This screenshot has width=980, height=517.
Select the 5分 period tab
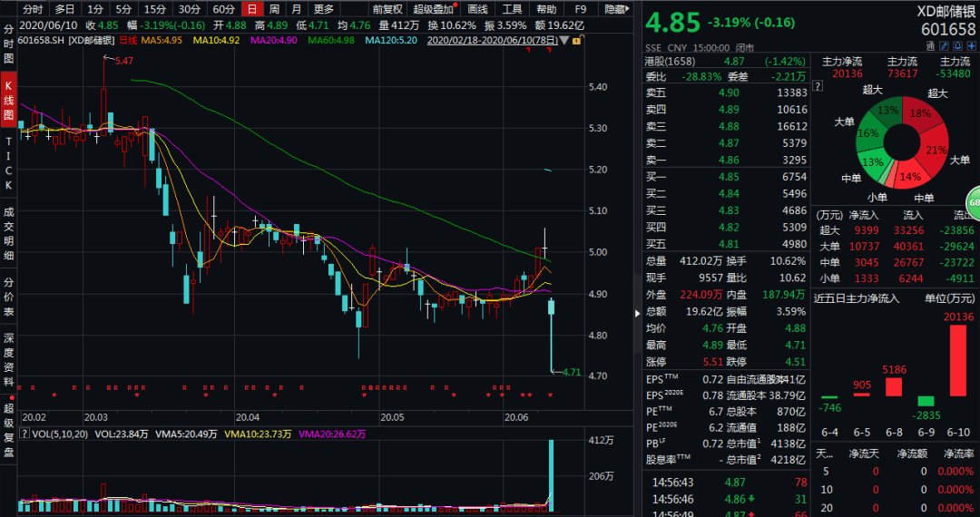coord(123,9)
